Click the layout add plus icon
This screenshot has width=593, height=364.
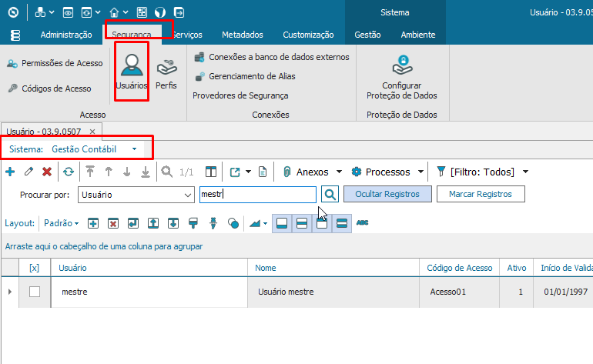click(x=93, y=223)
